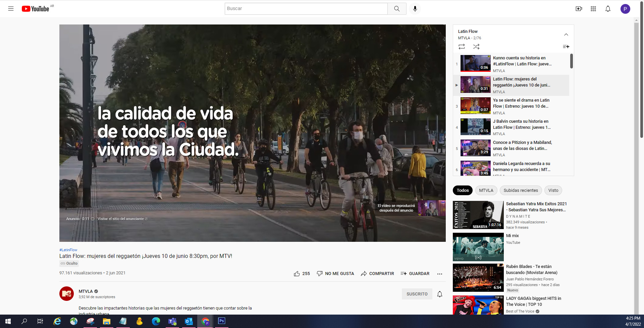The height and width of the screenshot is (328, 644).
Task: Click the voice search microphone icon
Action: (415, 9)
